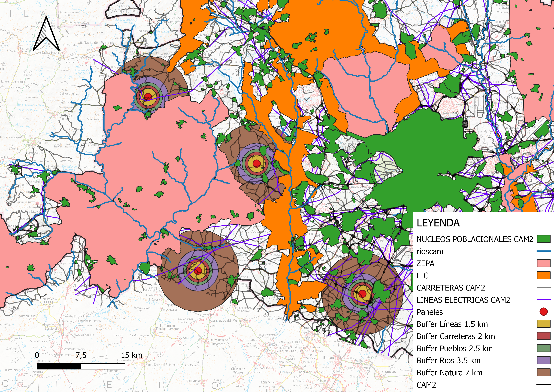Click the red Paneles legend circle
The image size is (554, 392).
tap(544, 312)
